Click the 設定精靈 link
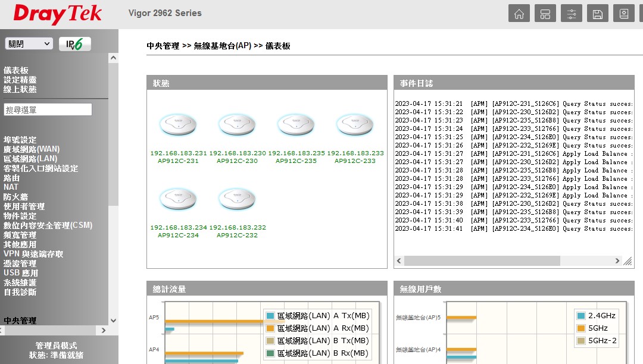Screen dimensions: 643x364 [20, 80]
